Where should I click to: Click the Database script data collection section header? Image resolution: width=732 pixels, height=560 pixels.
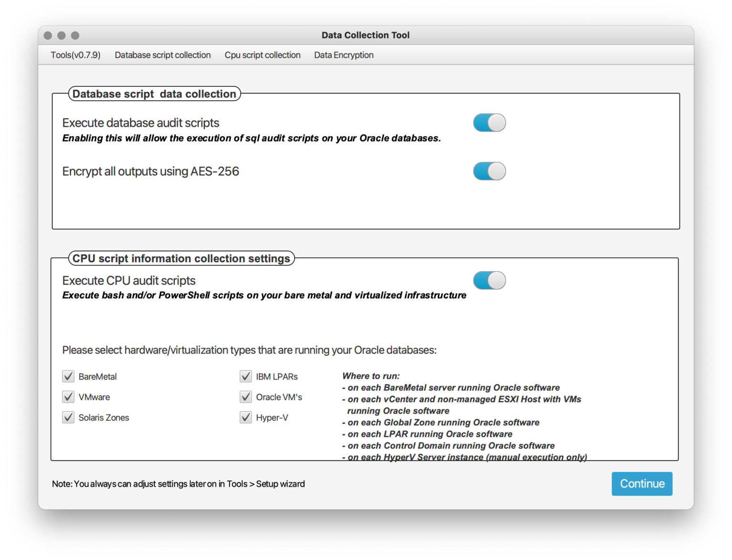click(x=154, y=94)
